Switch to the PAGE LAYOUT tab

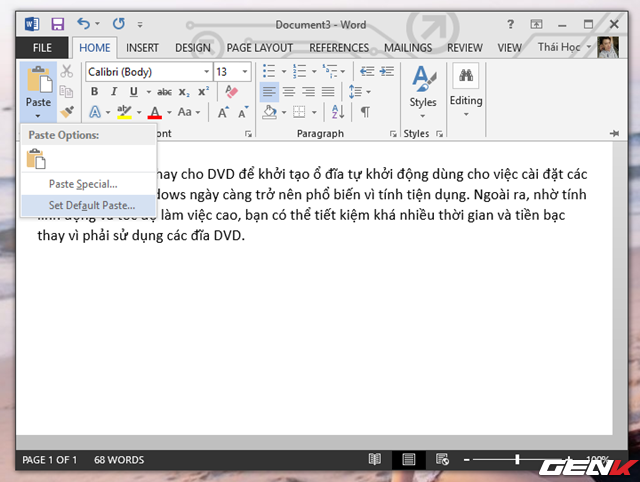coord(260,48)
